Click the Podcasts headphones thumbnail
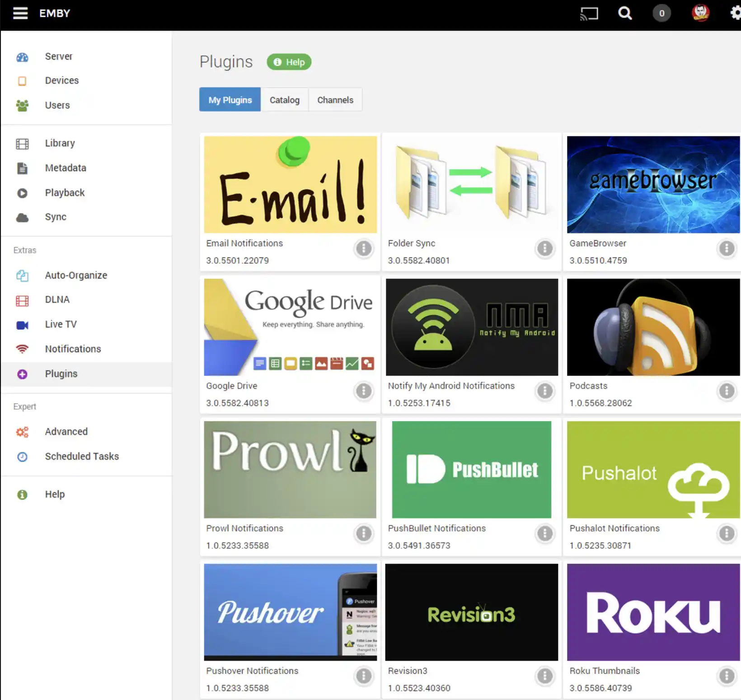This screenshot has width=741, height=700. tap(653, 327)
